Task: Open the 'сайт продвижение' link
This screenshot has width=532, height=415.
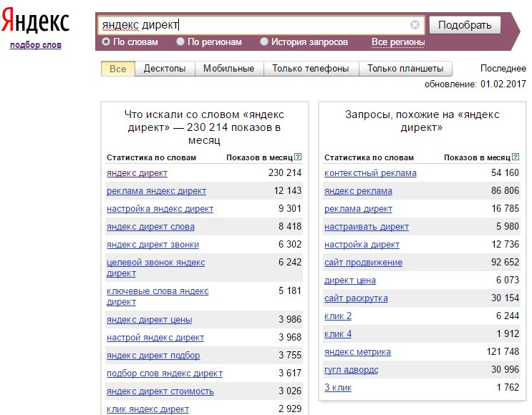Action: tap(363, 263)
